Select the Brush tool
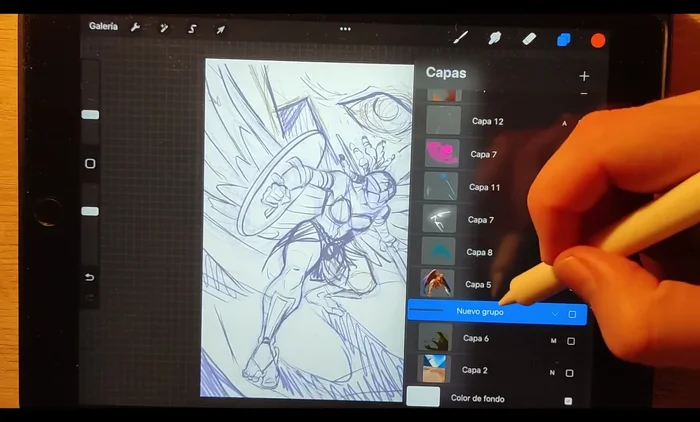 pos(461,38)
